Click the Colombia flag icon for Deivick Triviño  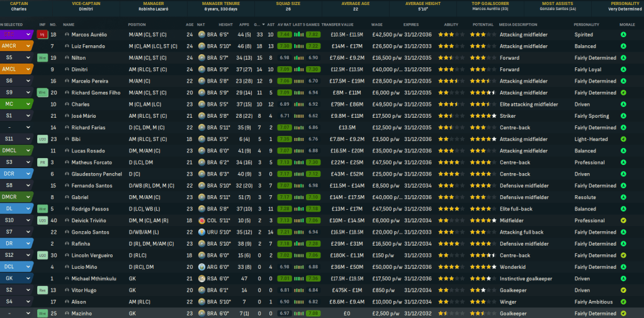pos(201,220)
